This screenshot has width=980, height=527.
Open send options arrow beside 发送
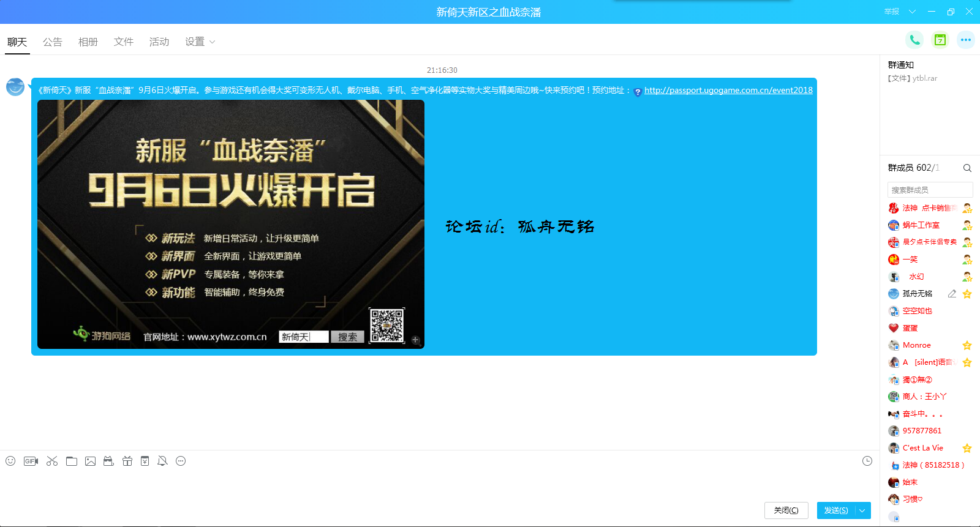tap(863, 510)
